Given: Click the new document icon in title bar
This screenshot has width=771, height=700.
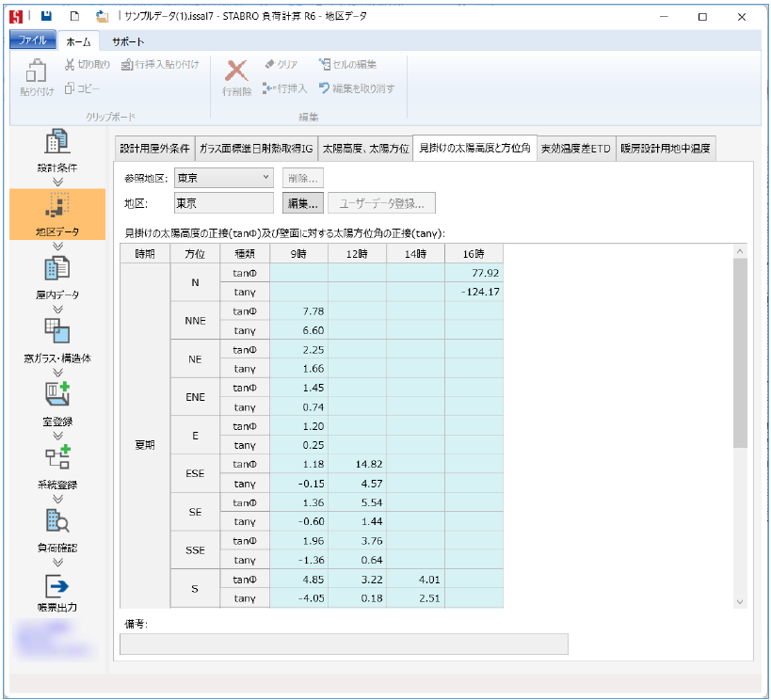Looking at the screenshot, I should click(x=74, y=16).
